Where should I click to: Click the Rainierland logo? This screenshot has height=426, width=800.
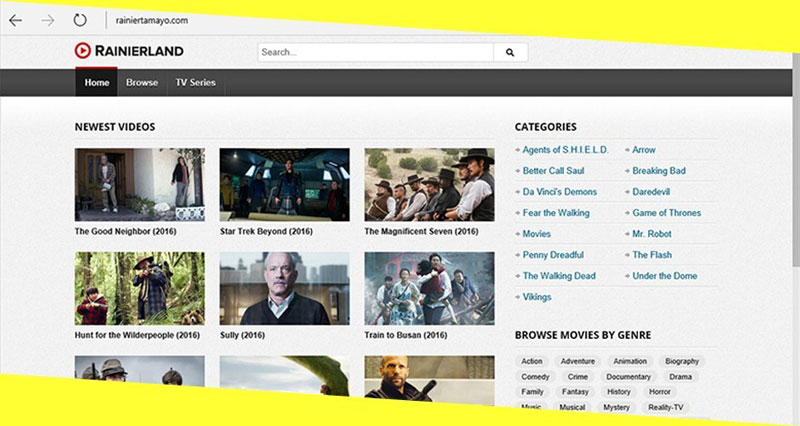(x=128, y=51)
